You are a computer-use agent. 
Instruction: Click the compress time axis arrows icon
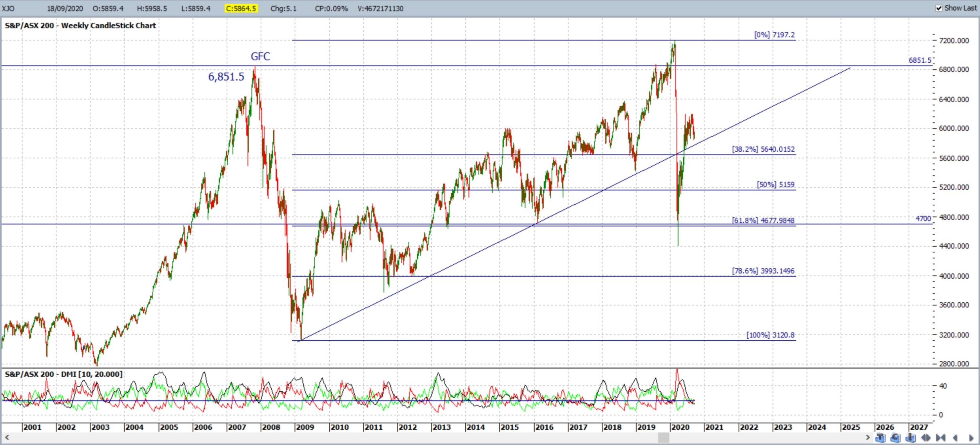941,438
